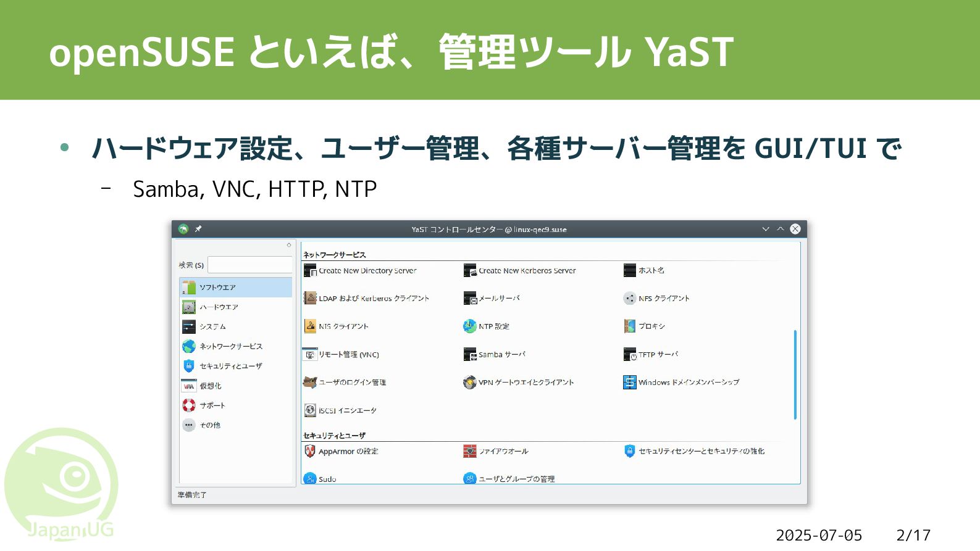Close the YaST control center window
Image resolution: width=980 pixels, height=551 pixels.
[795, 229]
